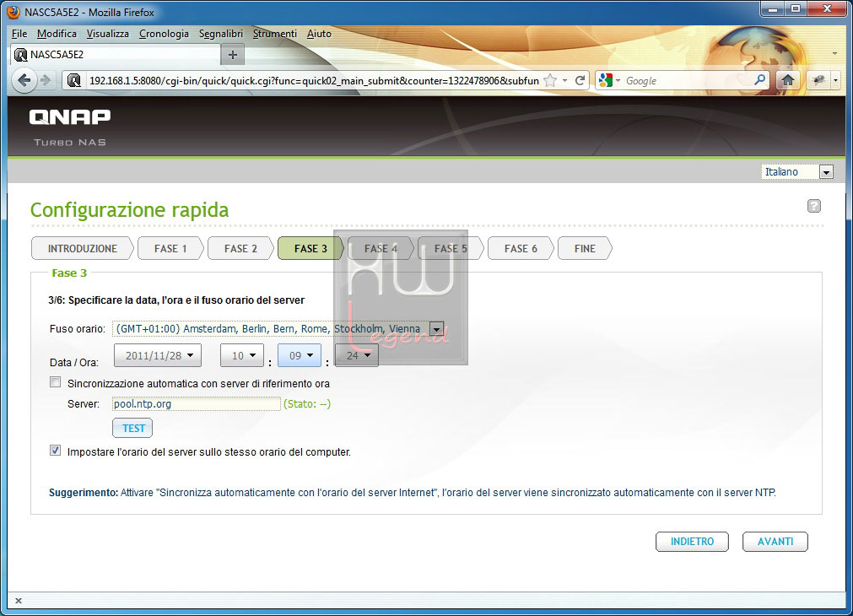Click the site identity icon in address bar
This screenshot has width=853, height=616.
tap(74, 80)
